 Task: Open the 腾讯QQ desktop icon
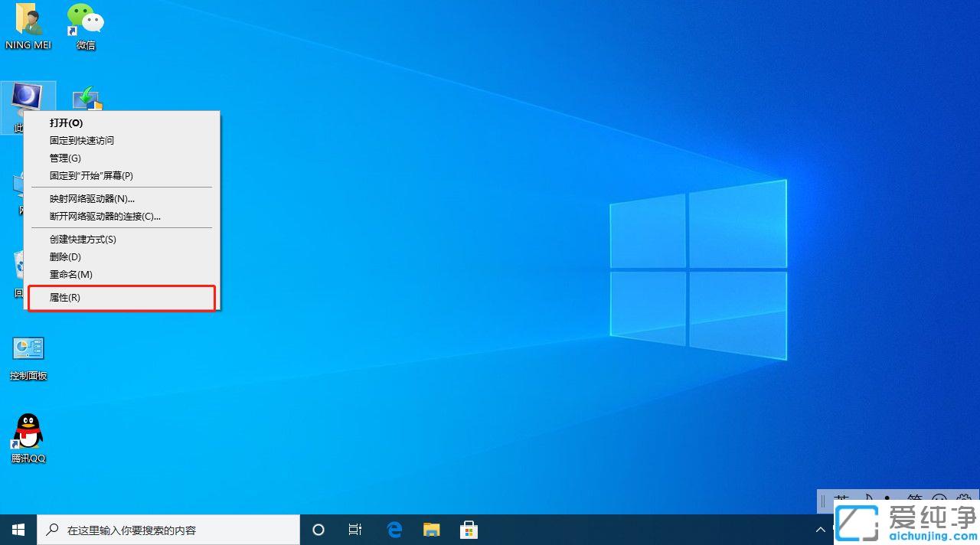[x=28, y=436]
